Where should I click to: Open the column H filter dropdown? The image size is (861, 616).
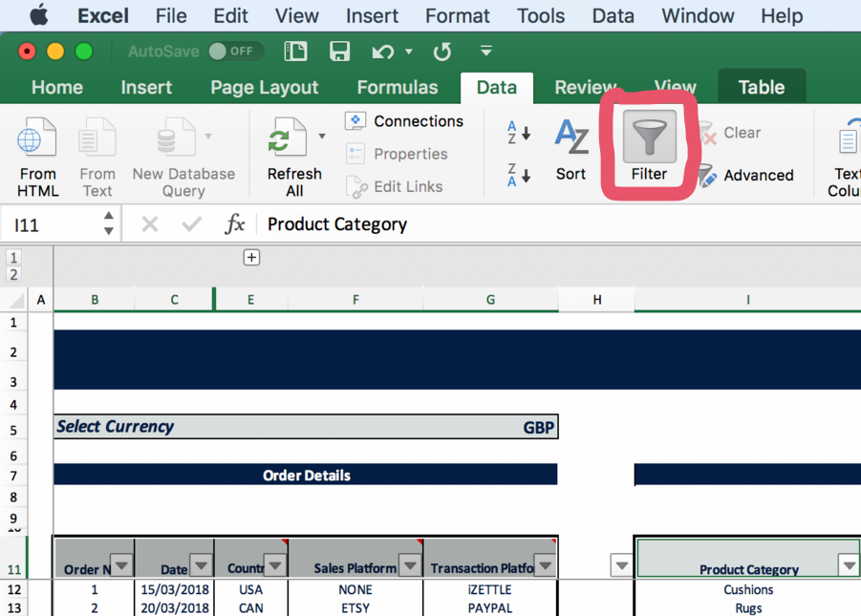(x=621, y=565)
